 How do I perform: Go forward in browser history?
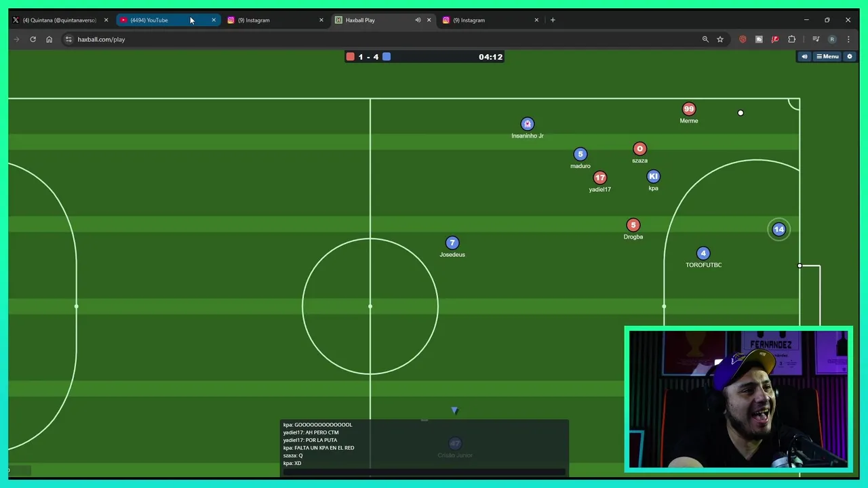click(16, 39)
